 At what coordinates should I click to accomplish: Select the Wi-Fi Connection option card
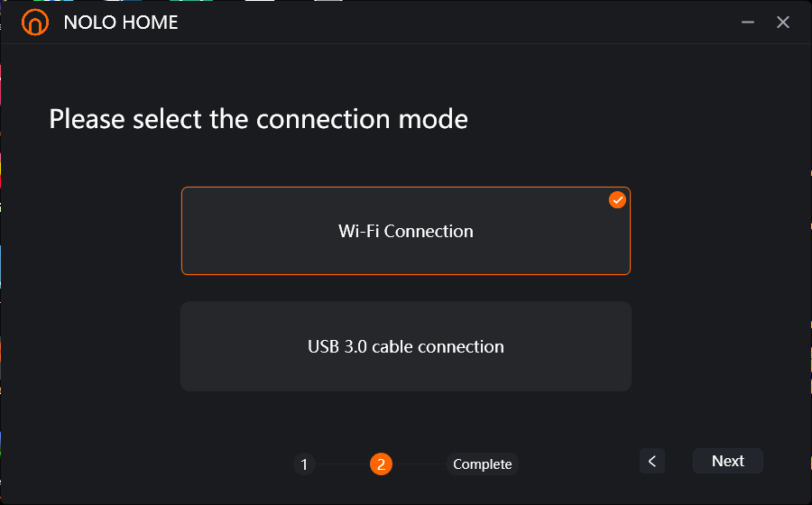click(x=405, y=231)
